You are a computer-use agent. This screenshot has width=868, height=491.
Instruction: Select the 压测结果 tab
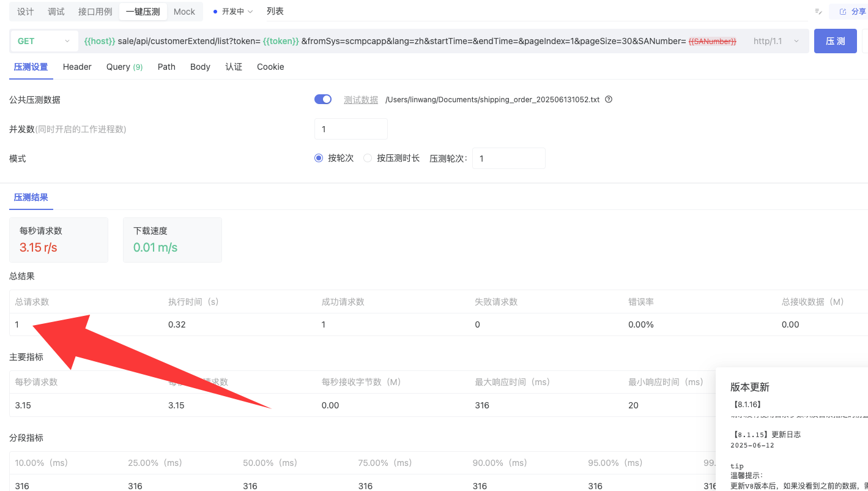pos(31,197)
